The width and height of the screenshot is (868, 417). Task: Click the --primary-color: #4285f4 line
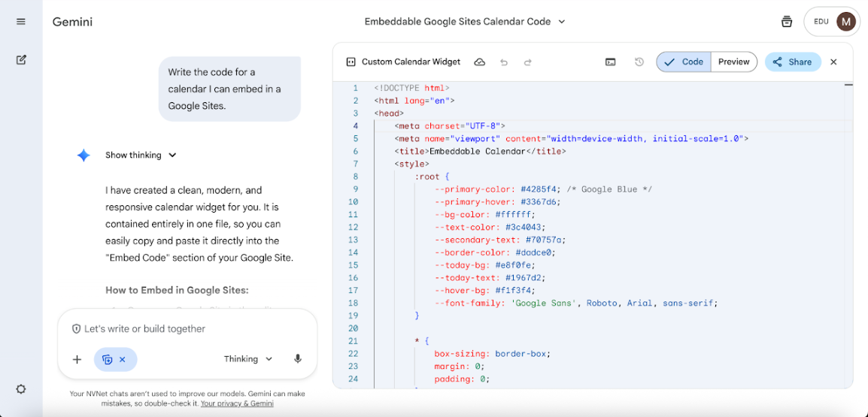(544, 189)
